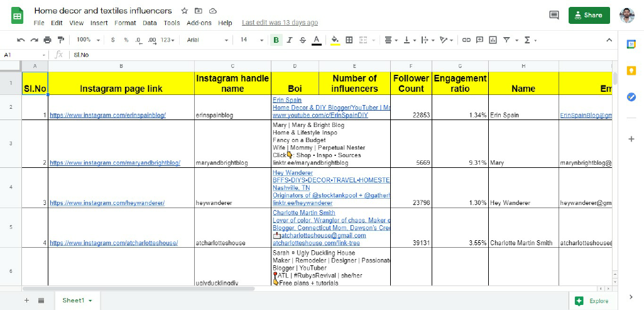Image resolution: width=644 pixels, height=310 pixels.
Task: Show all sheets list icon
Action: point(41,301)
